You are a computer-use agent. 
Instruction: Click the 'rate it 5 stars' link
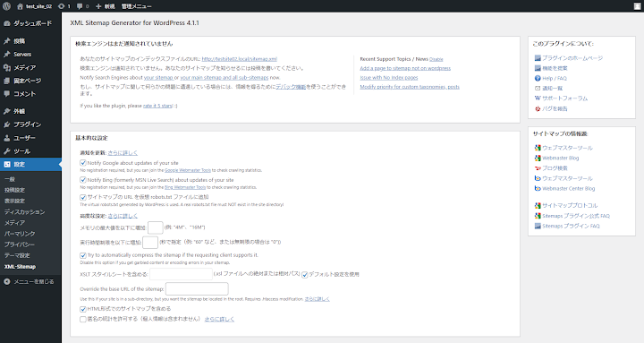click(157, 106)
